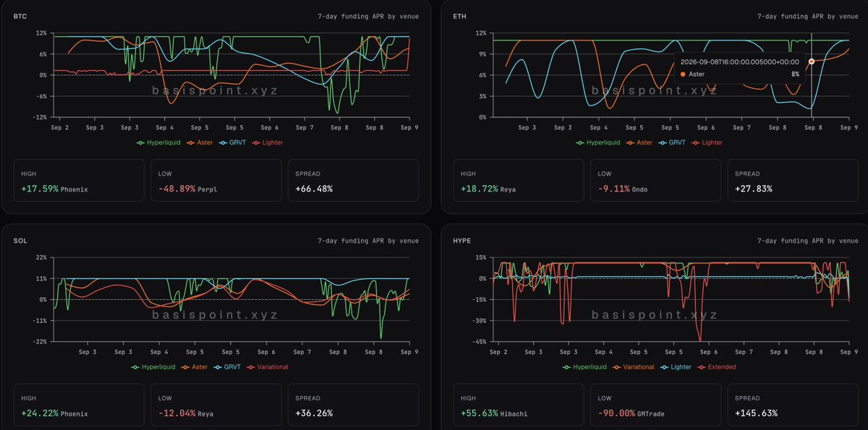Click the Aster 8% tooltip row

pos(740,74)
